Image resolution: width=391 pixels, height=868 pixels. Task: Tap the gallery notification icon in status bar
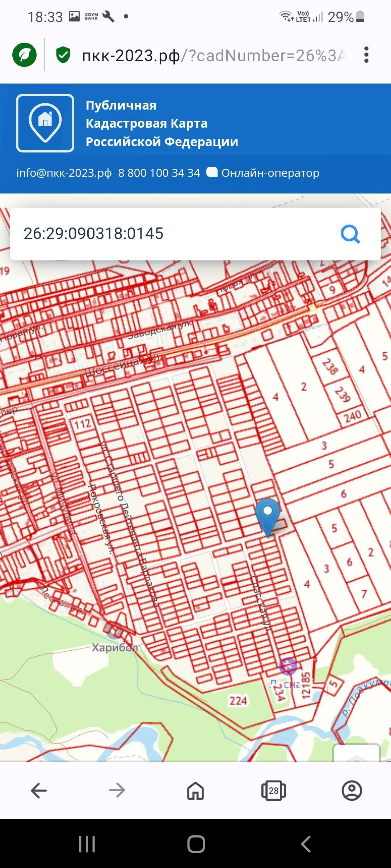74,16
